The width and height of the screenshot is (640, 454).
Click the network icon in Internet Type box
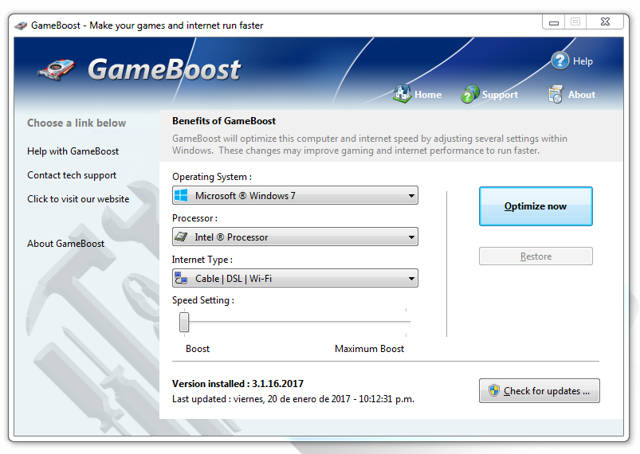coord(181,278)
